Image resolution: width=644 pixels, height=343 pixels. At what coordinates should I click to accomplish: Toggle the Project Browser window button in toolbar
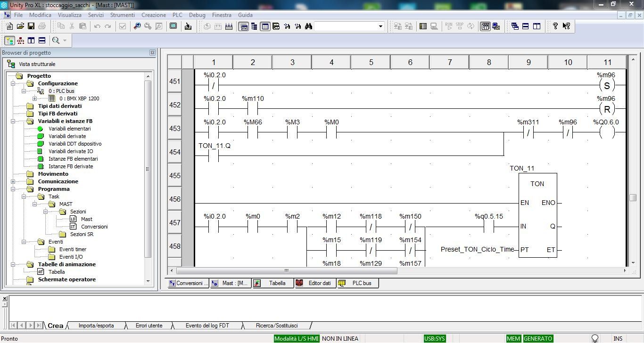point(244,26)
